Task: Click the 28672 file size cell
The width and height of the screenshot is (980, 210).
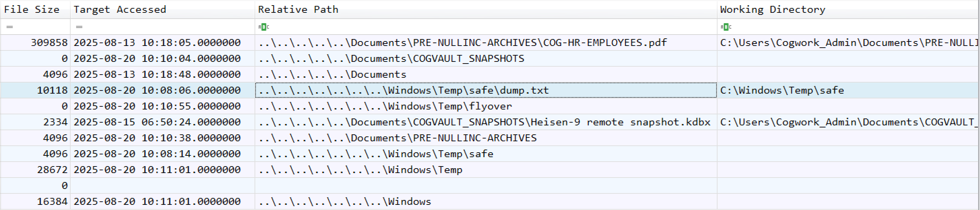Action: [x=52, y=170]
